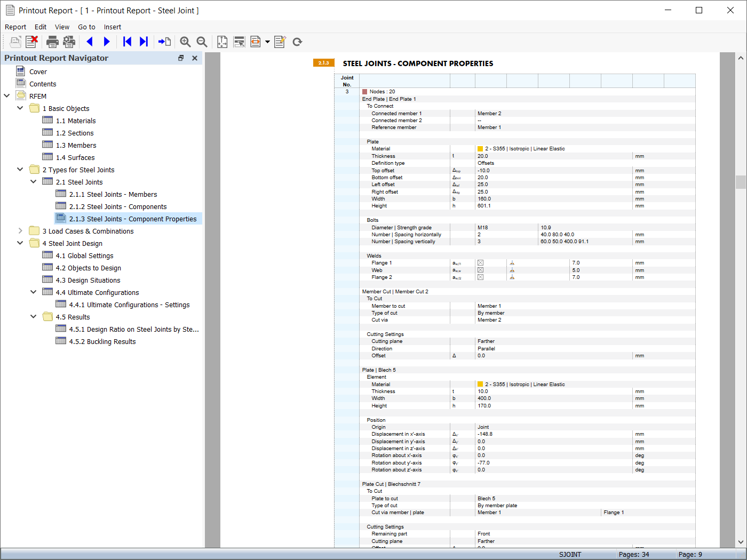
Task: Click the delete report contents icon
Action: pos(31,42)
